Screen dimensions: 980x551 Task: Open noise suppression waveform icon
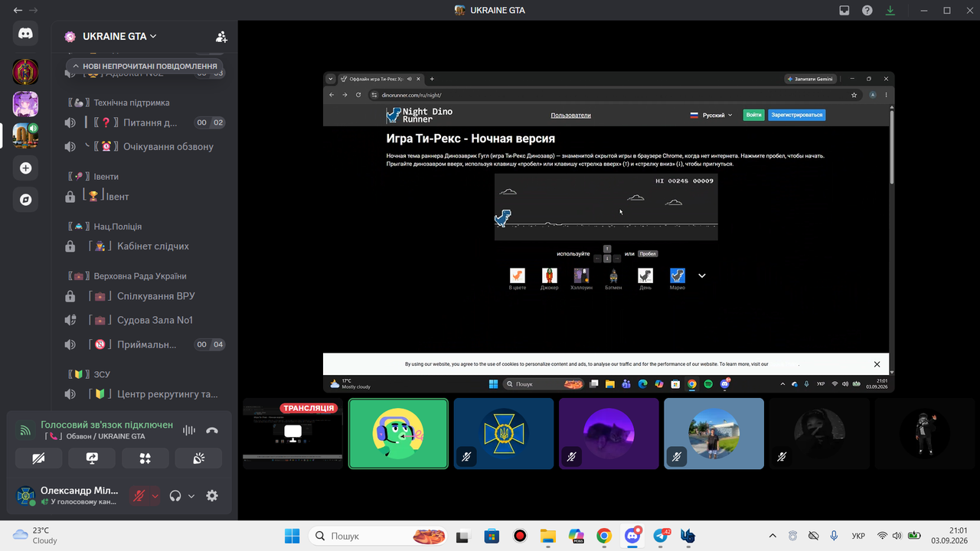click(x=189, y=430)
